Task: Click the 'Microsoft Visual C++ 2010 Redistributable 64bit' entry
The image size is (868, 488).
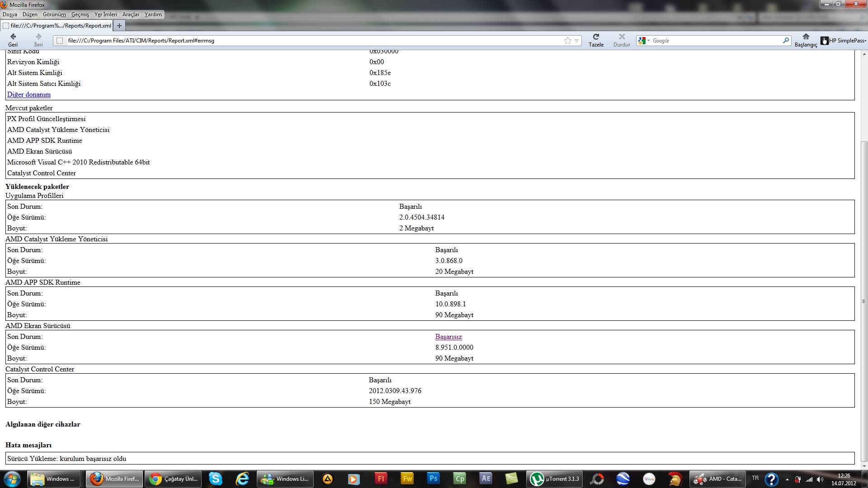Action: (78, 162)
